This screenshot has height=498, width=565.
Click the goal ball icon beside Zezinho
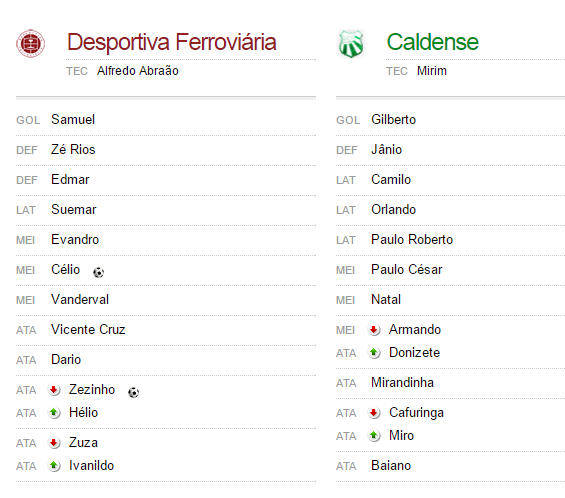point(133,392)
